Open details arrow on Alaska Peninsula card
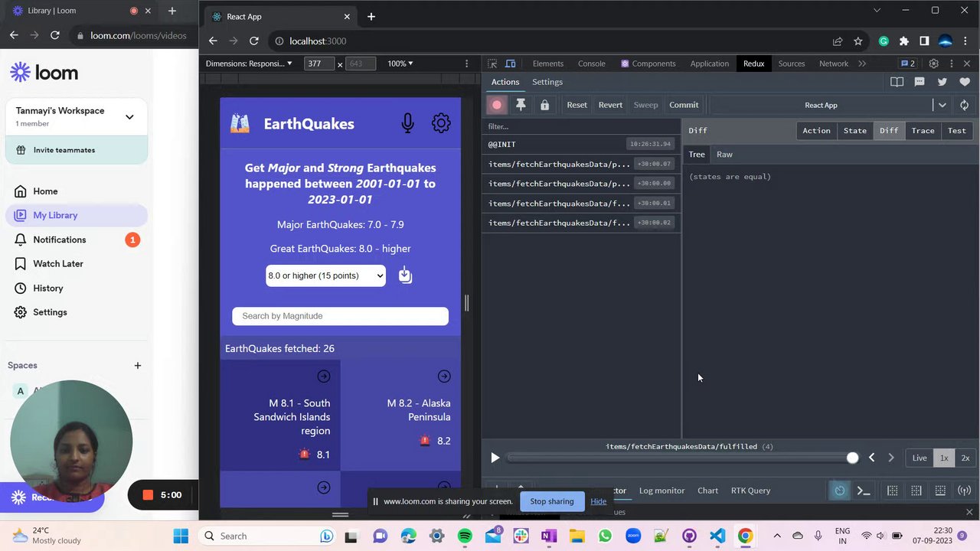The image size is (980, 551). [444, 377]
